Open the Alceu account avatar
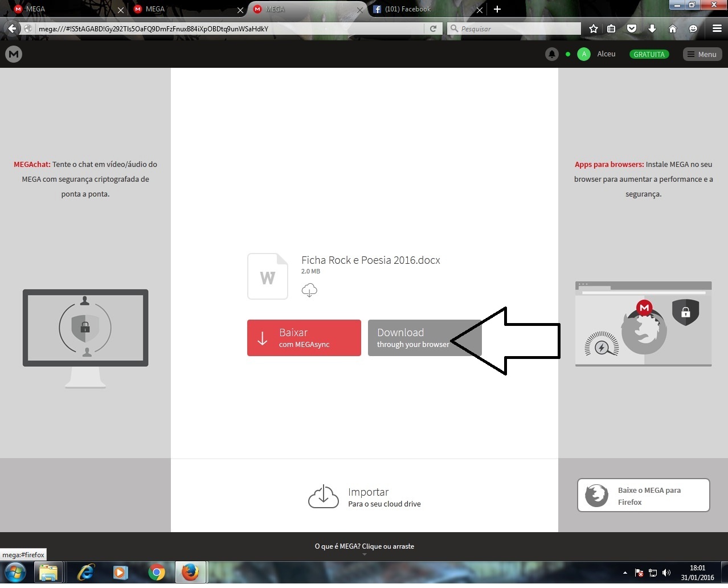 pyautogui.click(x=584, y=54)
